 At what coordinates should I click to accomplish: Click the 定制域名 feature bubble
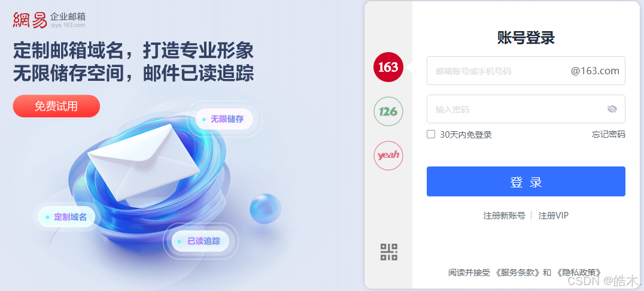[x=66, y=217]
